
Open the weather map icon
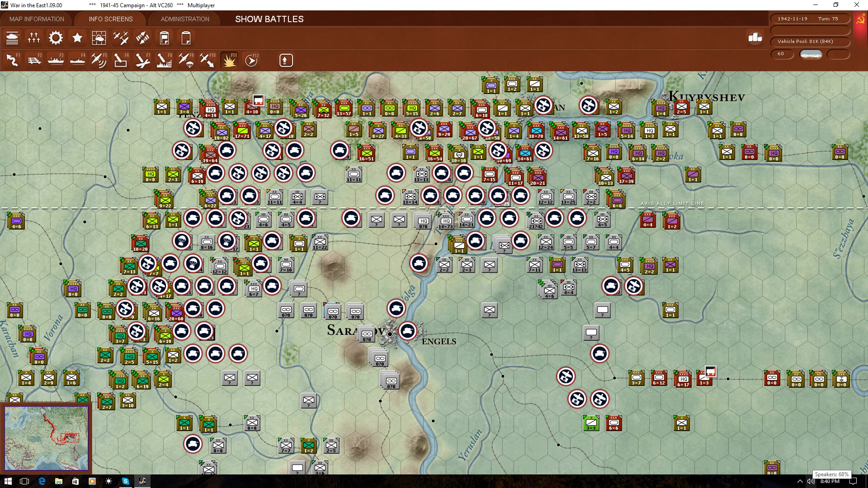[x=99, y=38]
